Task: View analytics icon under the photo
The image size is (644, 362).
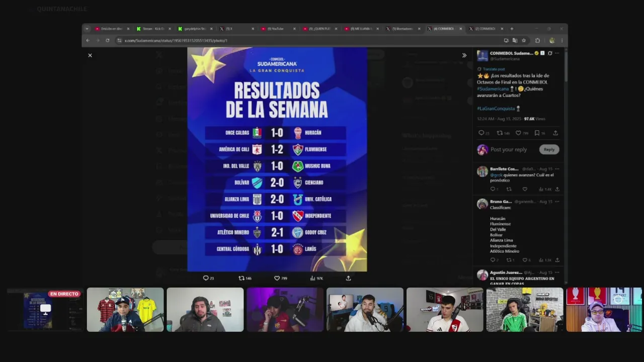Action: click(312, 278)
